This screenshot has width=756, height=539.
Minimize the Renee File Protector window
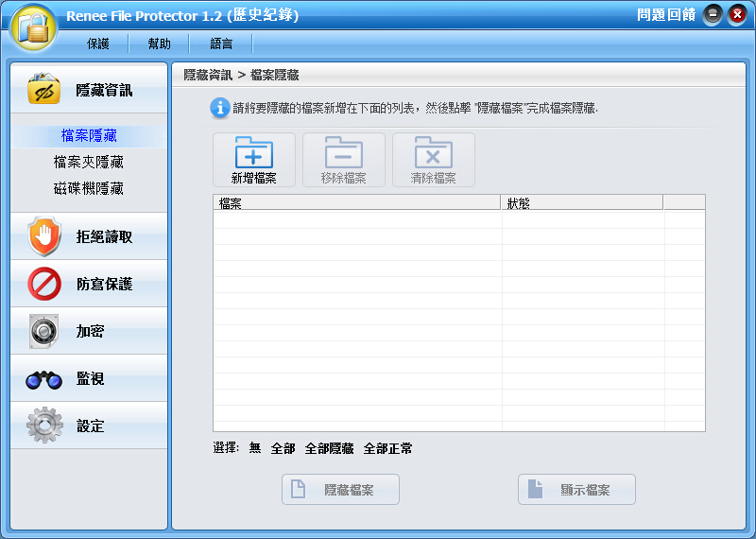(x=713, y=15)
